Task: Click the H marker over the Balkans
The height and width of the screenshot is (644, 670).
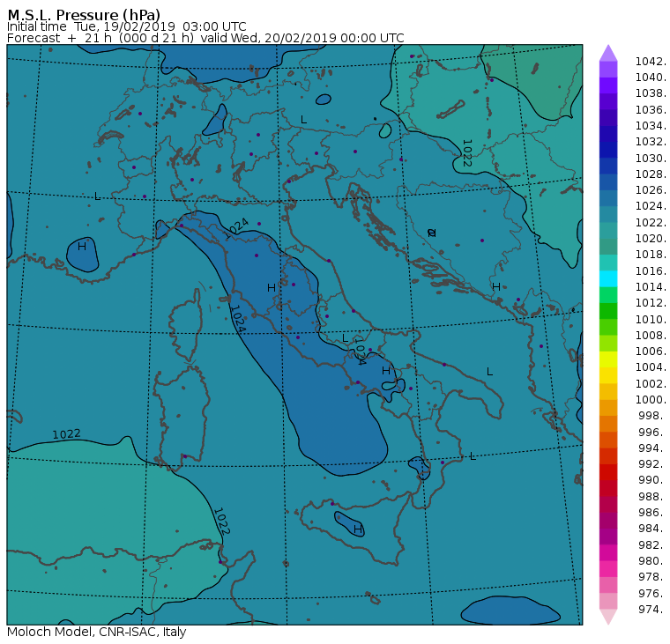Action: [x=496, y=287]
